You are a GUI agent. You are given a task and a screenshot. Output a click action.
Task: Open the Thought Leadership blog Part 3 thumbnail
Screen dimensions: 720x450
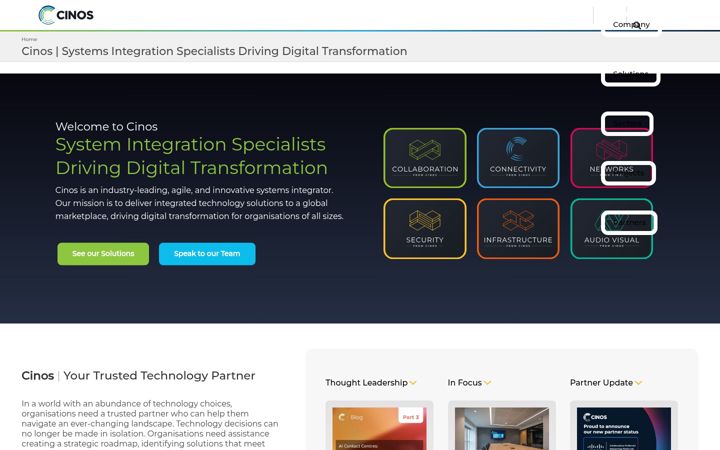tap(379, 428)
